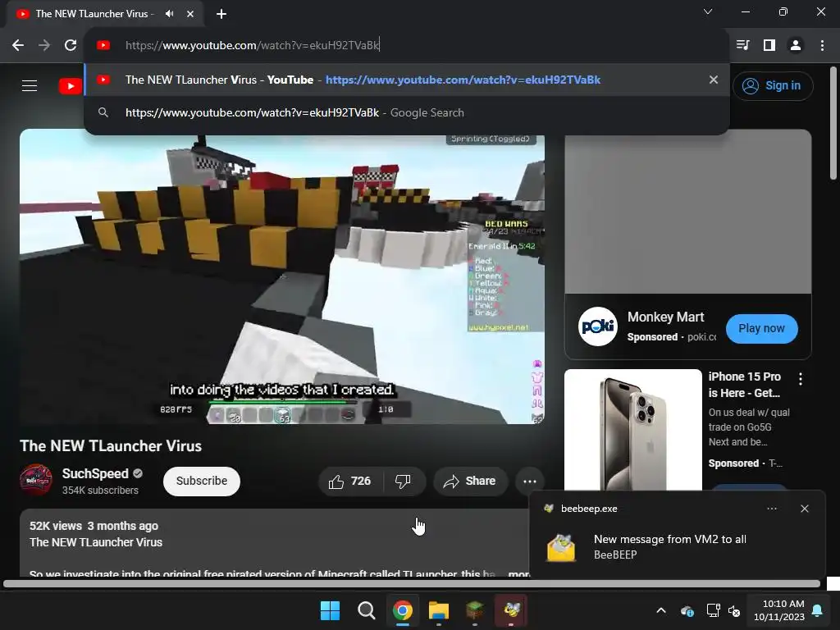The width and height of the screenshot is (840, 630).
Task: Click into the address bar URL field
Action: coord(407,46)
